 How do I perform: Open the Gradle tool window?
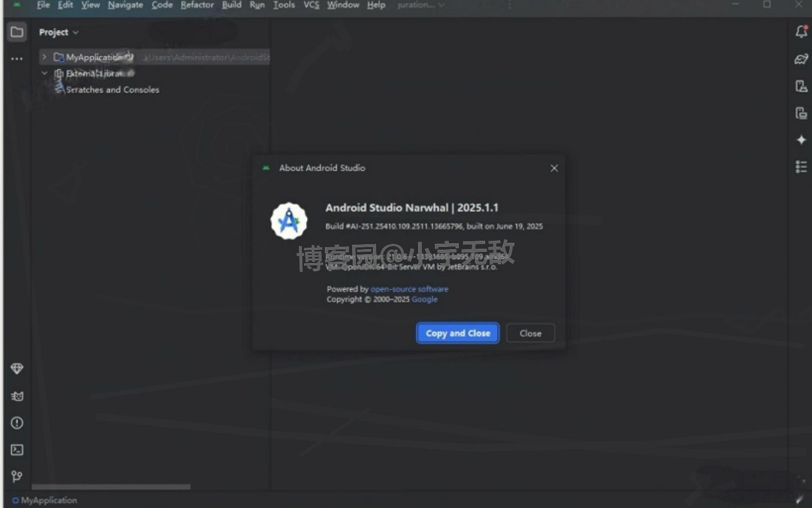[801, 59]
